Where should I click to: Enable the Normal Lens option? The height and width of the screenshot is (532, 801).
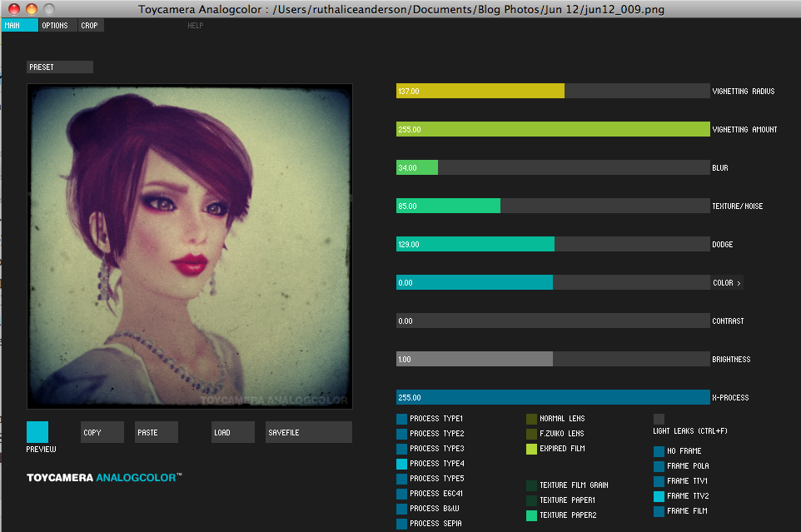531,419
